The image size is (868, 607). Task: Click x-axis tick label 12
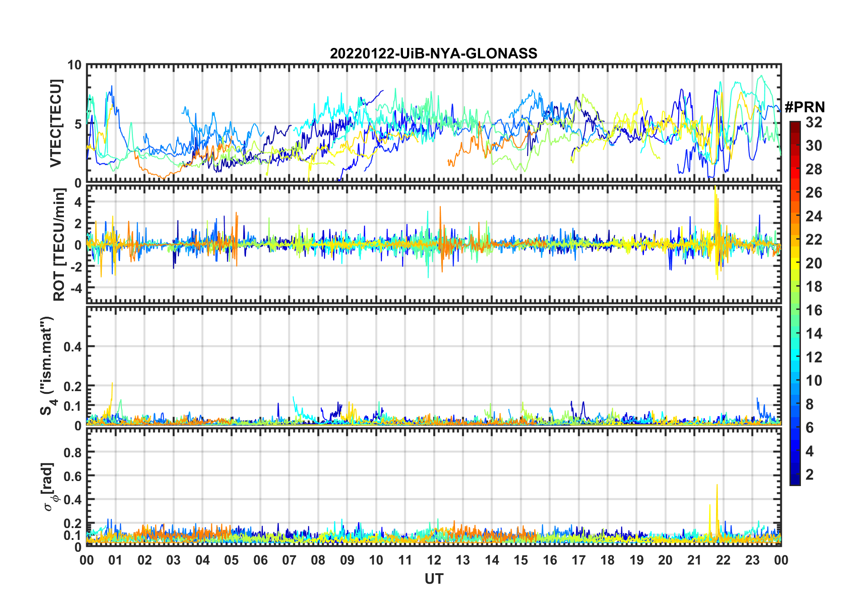[434, 560]
